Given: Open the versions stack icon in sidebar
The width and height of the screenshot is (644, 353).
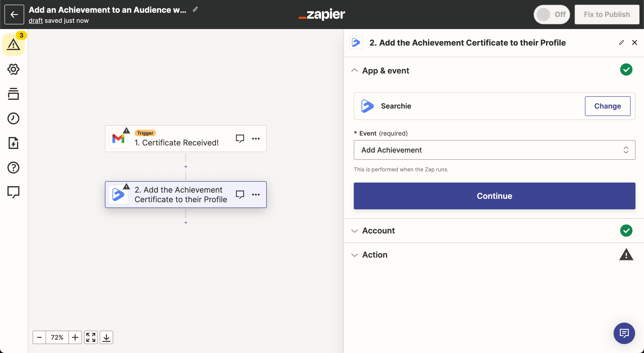Looking at the screenshot, I should [13, 94].
